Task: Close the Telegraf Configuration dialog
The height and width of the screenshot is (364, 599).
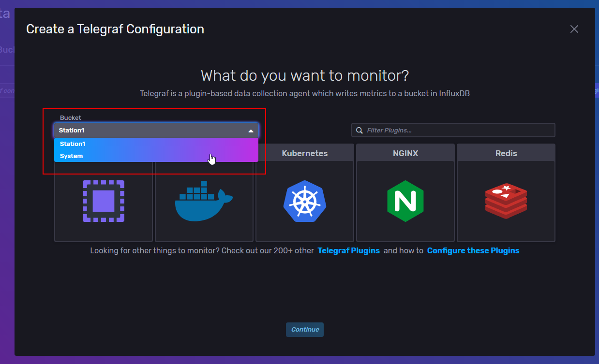Action: [x=574, y=29]
